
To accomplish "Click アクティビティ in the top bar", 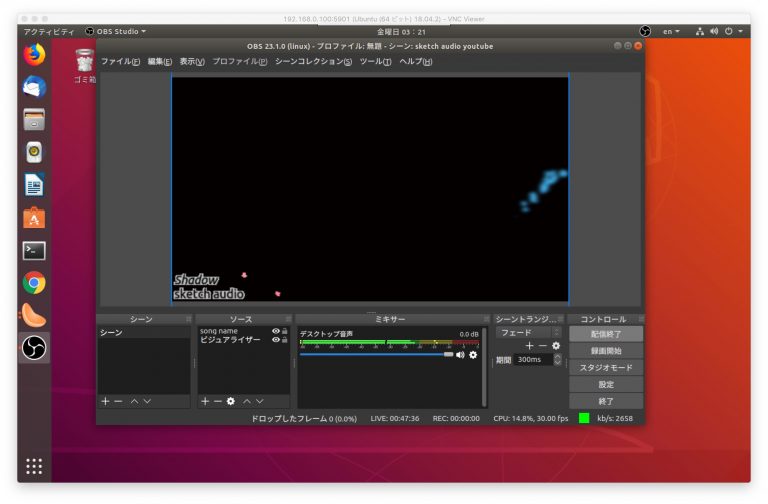I will click(x=48, y=31).
